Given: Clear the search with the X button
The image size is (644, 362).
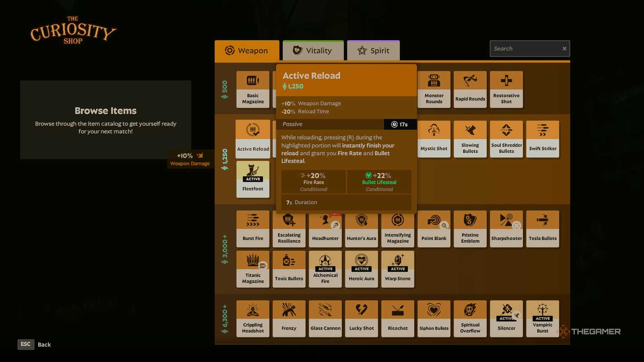Looking at the screenshot, I should pyautogui.click(x=564, y=49).
